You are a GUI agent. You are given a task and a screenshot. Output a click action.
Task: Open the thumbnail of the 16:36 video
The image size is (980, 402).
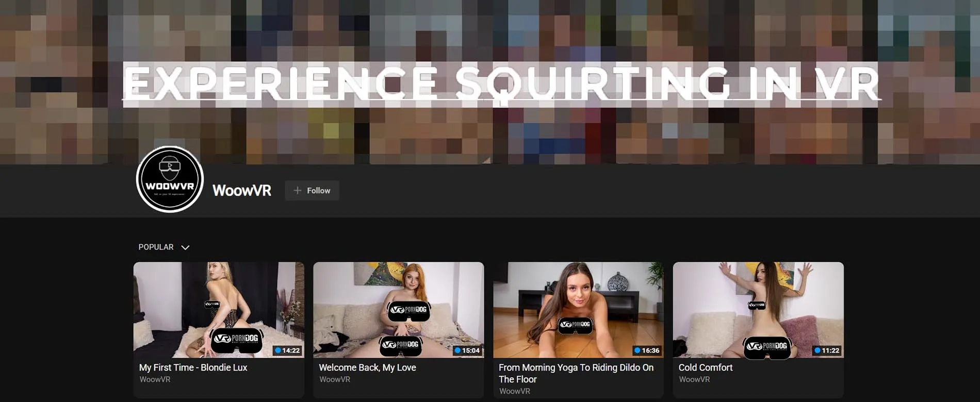pos(578,309)
